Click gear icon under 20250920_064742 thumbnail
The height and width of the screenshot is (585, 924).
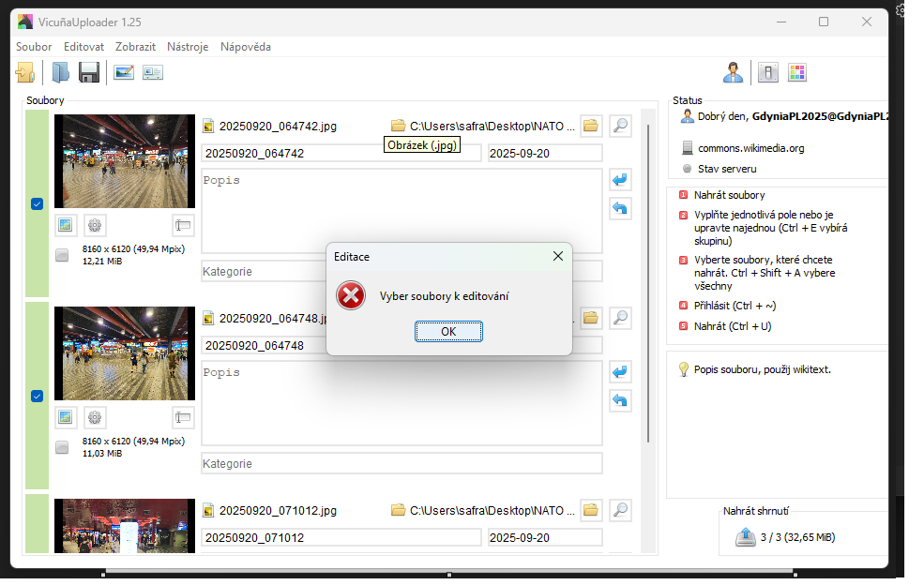pos(95,224)
